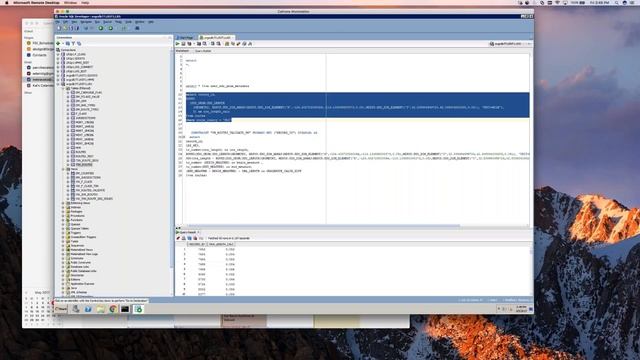Click the SQL icon in Query Result toolbar
The height and width of the screenshot is (360, 640).
[201, 238]
